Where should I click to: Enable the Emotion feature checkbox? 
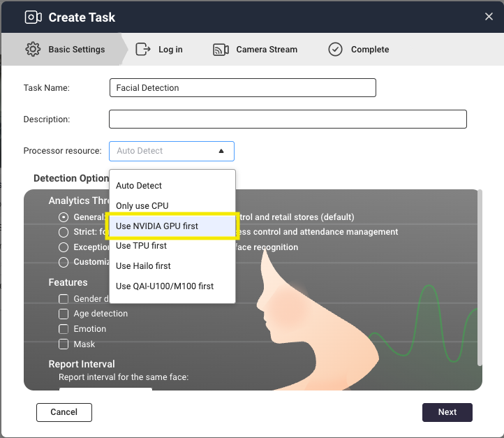coord(64,329)
